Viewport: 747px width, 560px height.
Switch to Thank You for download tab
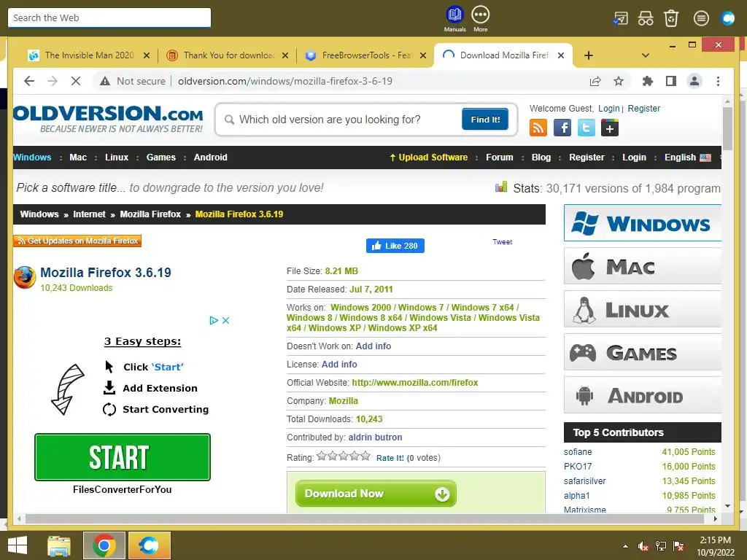[x=228, y=55]
